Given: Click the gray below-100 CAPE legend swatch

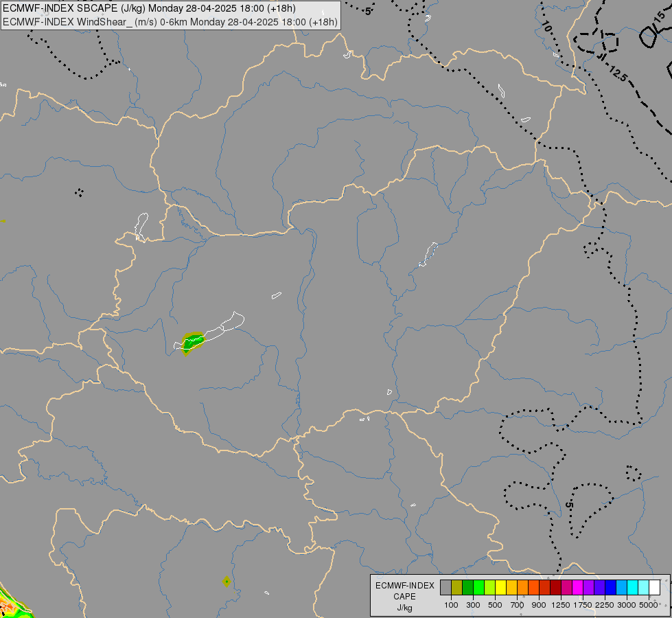Looking at the screenshot, I should click(445, 587).
